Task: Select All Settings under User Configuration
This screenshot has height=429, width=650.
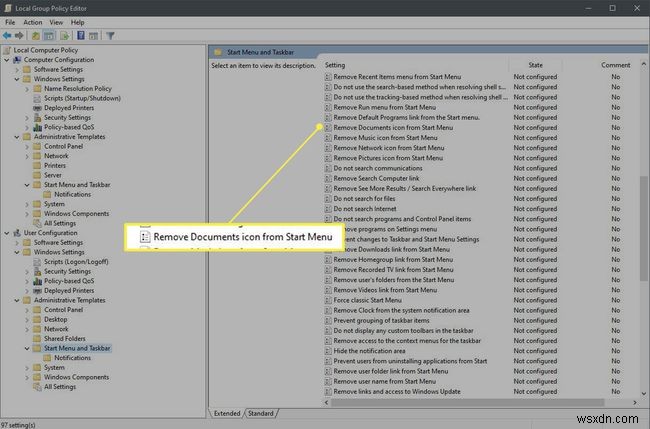Action: coord(60,387)
